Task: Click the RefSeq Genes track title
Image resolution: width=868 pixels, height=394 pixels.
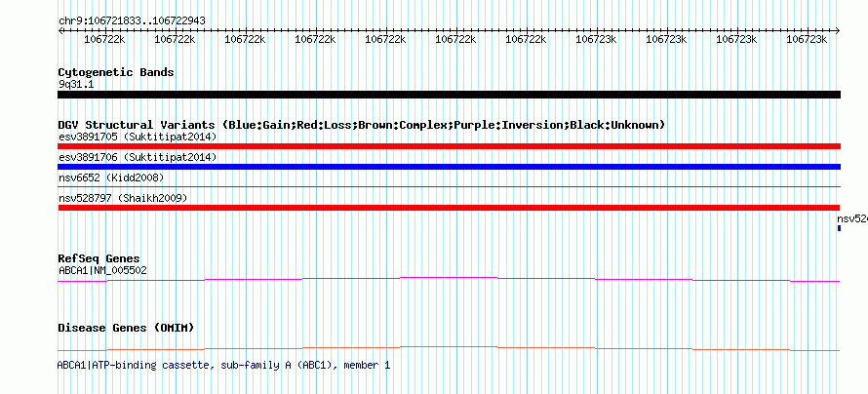Action: (x=99, y=258)
